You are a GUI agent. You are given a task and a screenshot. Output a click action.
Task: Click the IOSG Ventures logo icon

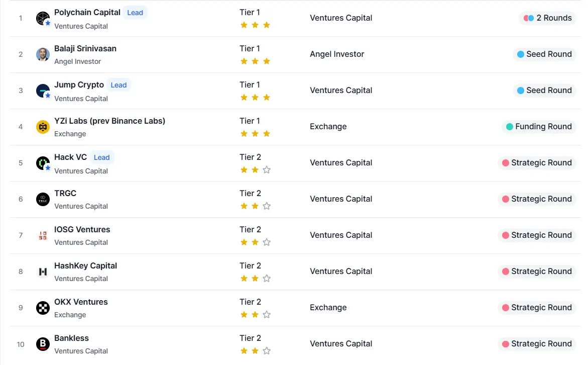43,235
